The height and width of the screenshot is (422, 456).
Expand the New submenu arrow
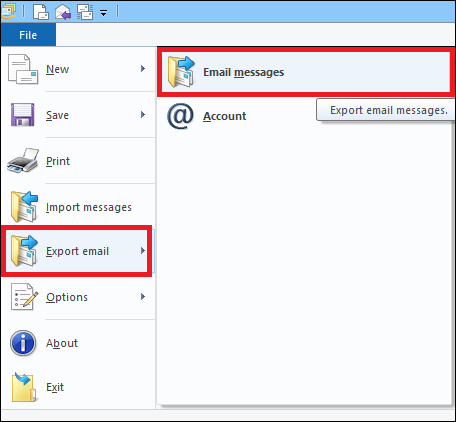143,69
